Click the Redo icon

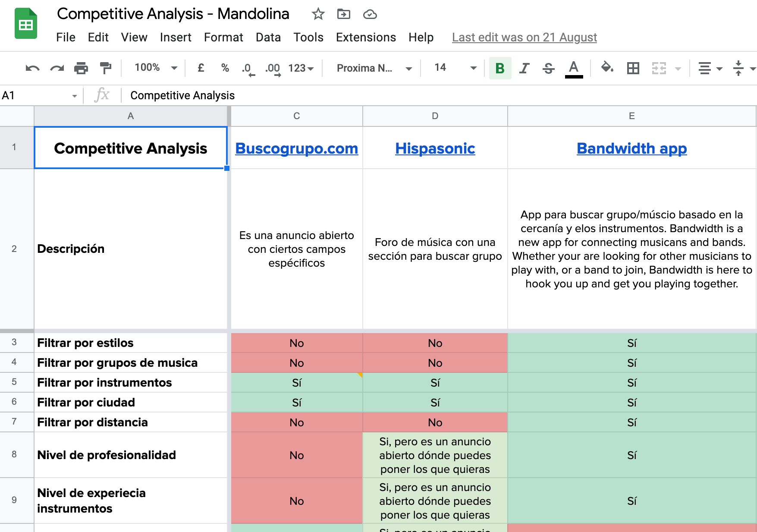coord(57,68)
